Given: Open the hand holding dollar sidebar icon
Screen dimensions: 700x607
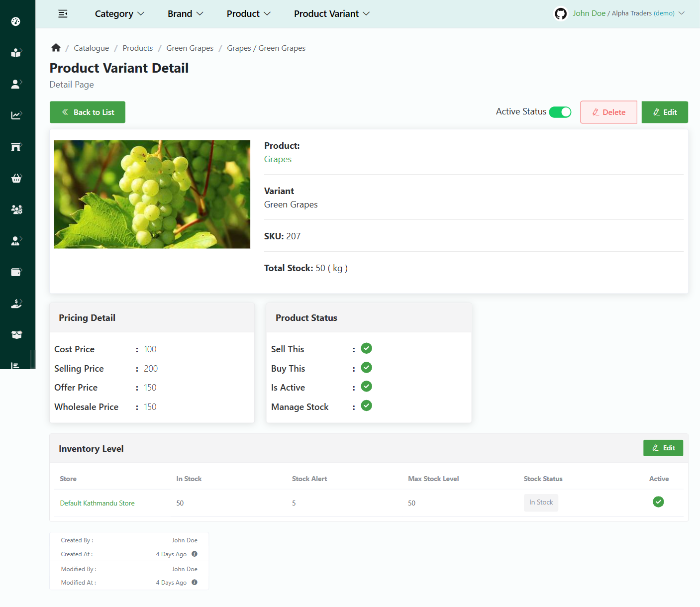Looking at the screenshot, I should point(16,303).
